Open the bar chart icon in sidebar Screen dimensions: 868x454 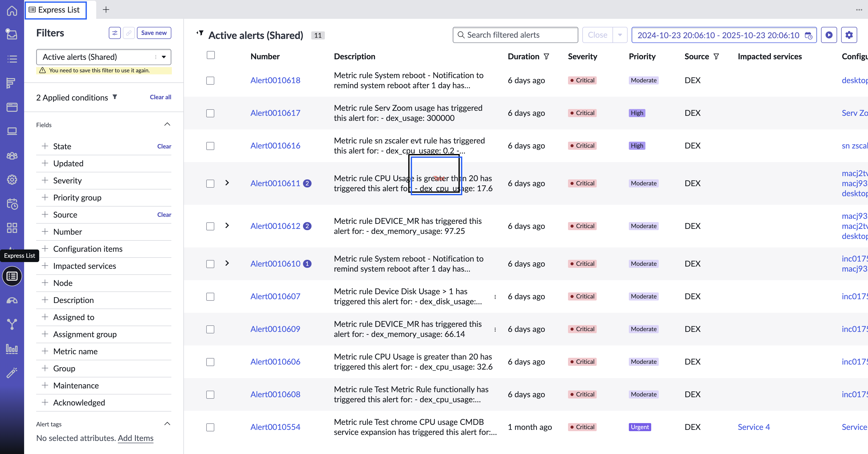pyautogui.click(x=12, y=349)
